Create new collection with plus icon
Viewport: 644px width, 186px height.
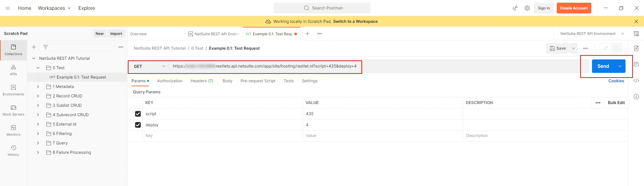(x=34, y=47)
